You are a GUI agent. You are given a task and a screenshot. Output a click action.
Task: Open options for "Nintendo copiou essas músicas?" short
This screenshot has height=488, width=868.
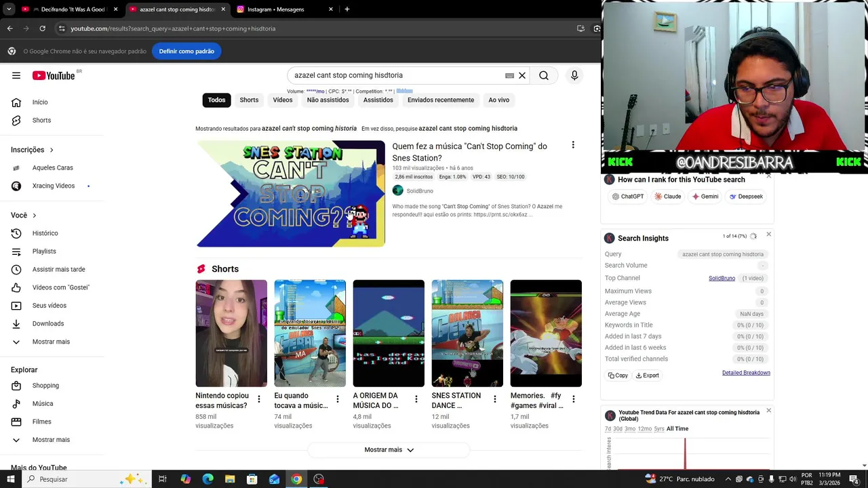[x=258, y=399]
